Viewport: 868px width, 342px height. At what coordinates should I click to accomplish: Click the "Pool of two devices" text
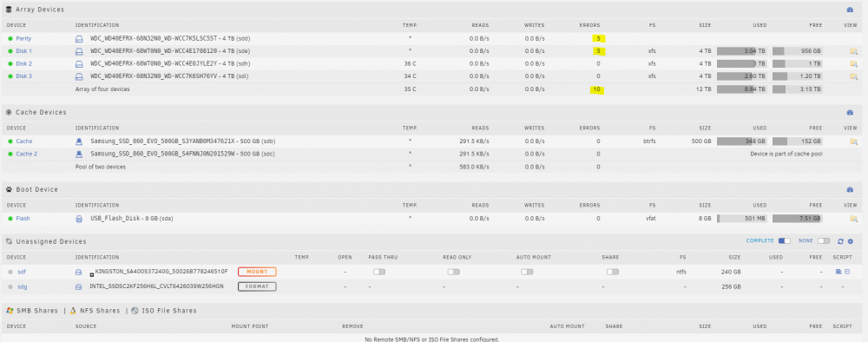100,167
